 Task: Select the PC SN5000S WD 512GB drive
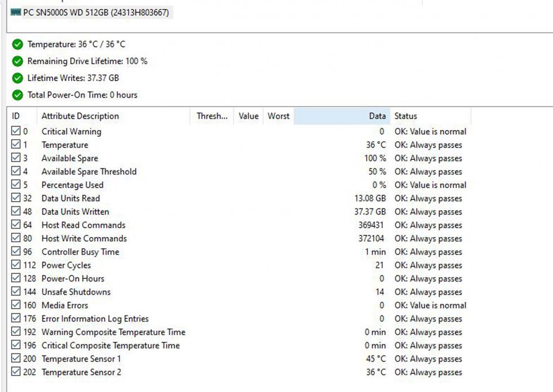coord(96,12)
